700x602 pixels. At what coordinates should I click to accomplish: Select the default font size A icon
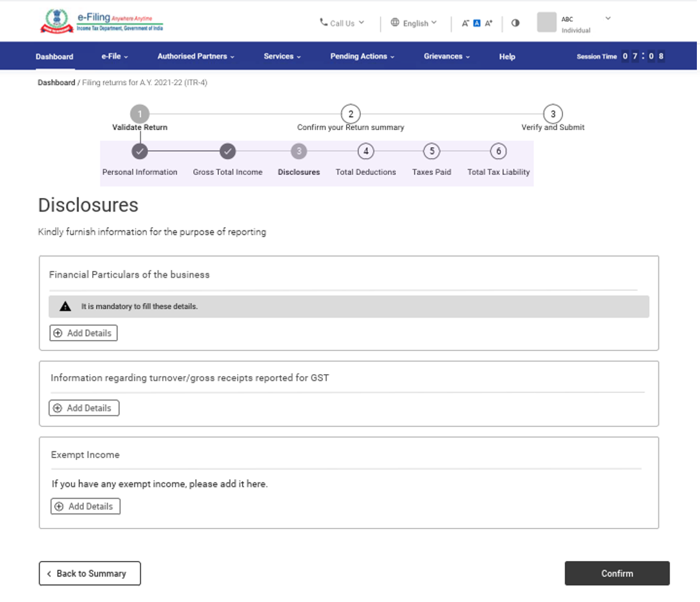(x=477, y=23)
